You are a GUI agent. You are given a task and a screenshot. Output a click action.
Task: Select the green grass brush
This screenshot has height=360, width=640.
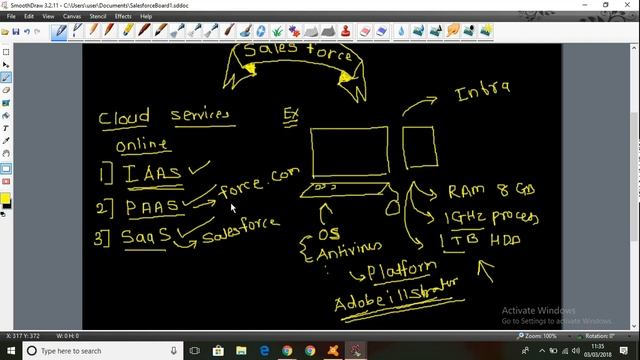click(x=278, y=31)
